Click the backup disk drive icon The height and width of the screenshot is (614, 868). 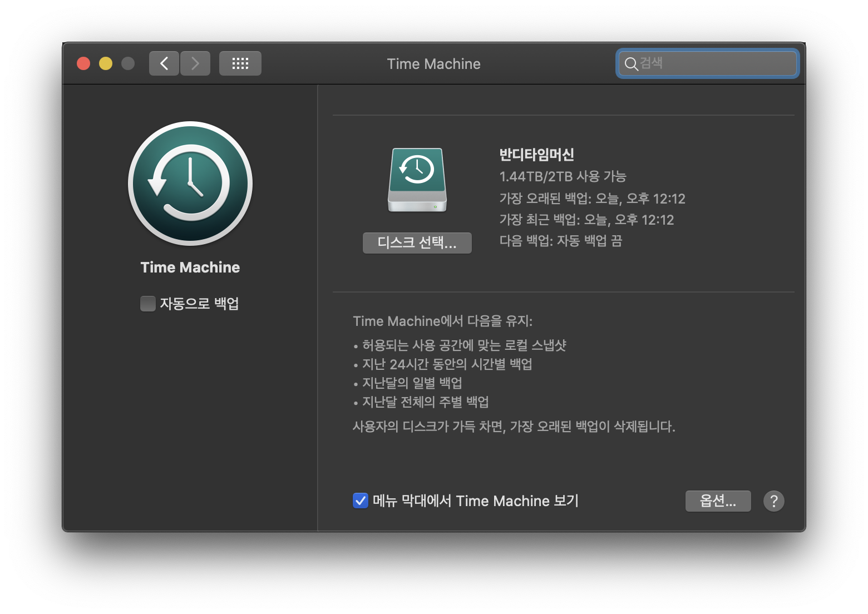(x=417, y=180)
